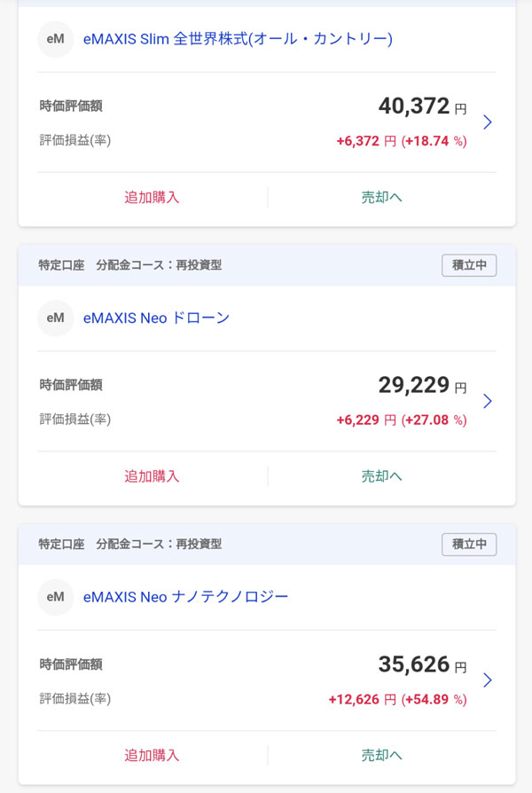Open eMAXIS Neo ドローン fund link
532x793 pixels.
(x=156, y=318)
